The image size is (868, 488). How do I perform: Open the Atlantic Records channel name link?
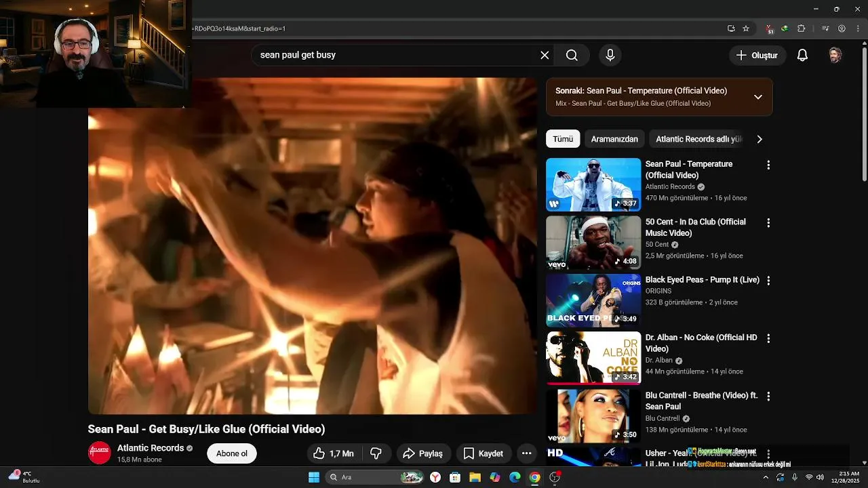click(x=151, y=448)
